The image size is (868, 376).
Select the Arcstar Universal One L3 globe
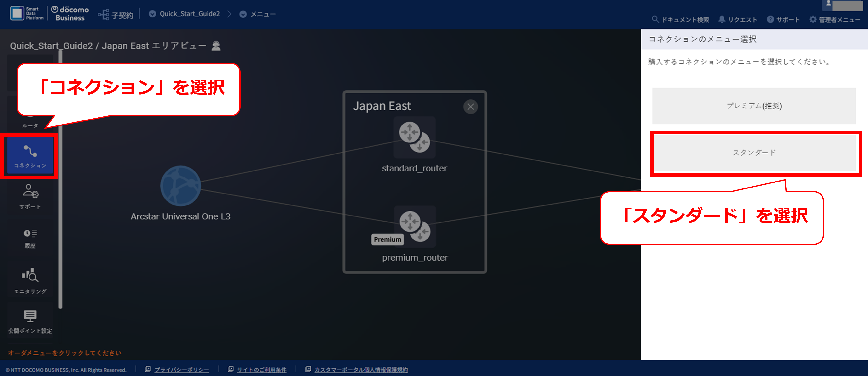pyautogui.click(x=180, y=185)
